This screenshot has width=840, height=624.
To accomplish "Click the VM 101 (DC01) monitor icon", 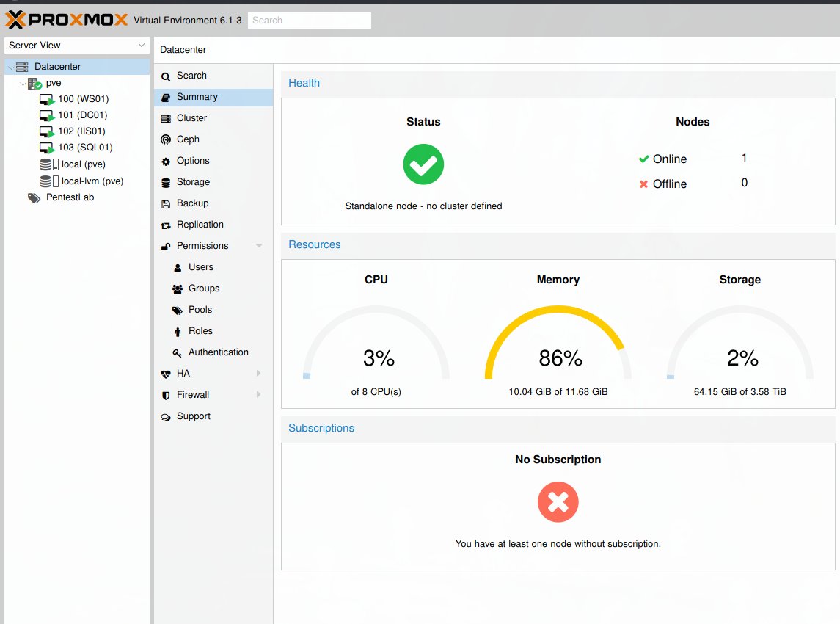I will tap(47, 116).
